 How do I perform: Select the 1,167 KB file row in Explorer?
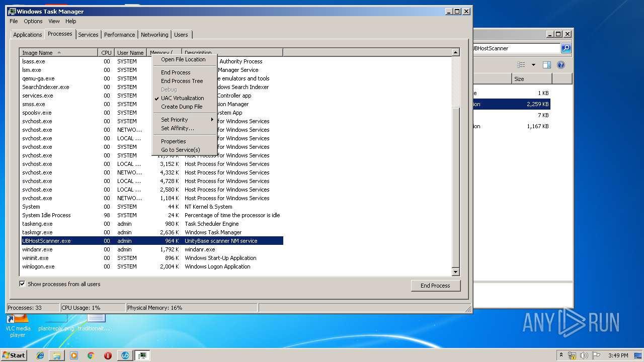pos(512,126)
